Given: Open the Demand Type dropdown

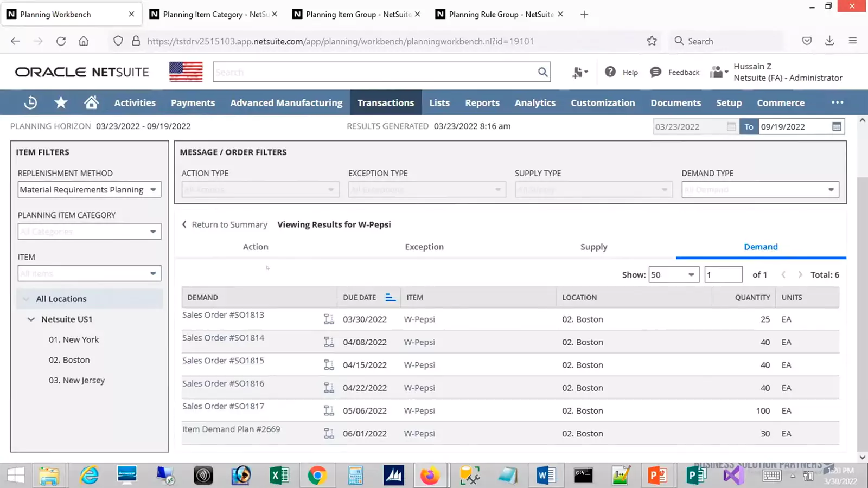Looking at the screenshot, I should pyautogui.click(x=760, y=190).
